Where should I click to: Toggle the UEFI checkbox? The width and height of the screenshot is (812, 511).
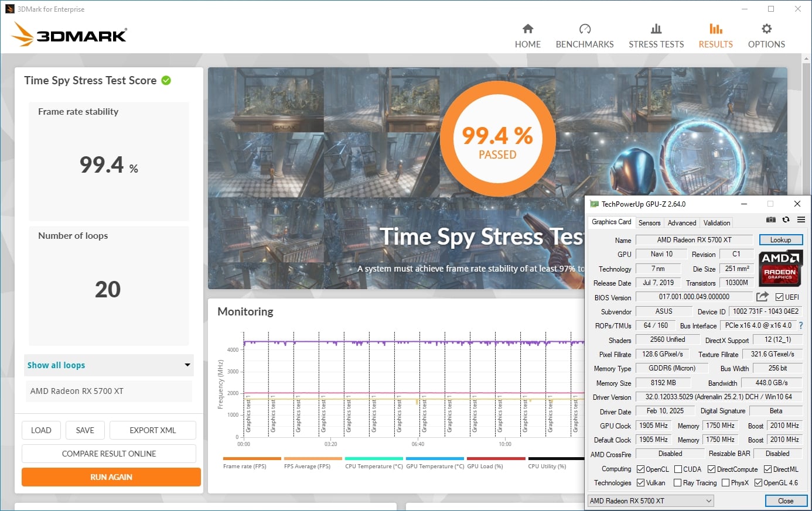coord(779,297)
